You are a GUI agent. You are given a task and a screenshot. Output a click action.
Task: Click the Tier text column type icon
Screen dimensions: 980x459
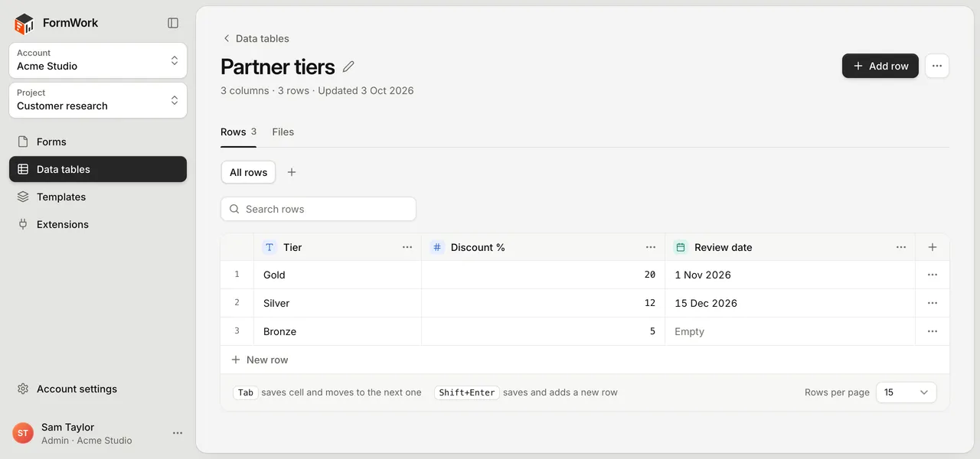(269, 247)
